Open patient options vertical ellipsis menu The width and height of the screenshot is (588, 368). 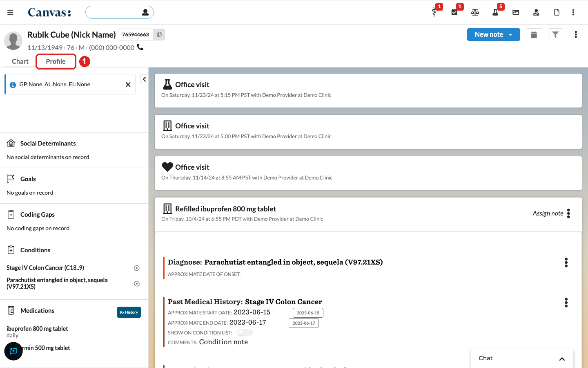(576, 35)
